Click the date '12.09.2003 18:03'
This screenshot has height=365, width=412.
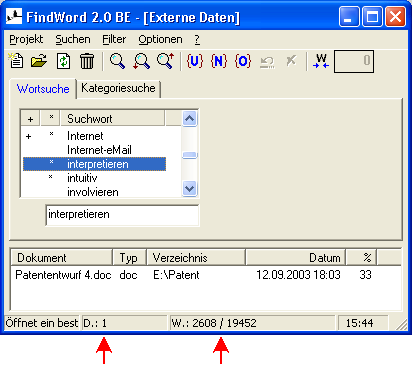point(298,275)
